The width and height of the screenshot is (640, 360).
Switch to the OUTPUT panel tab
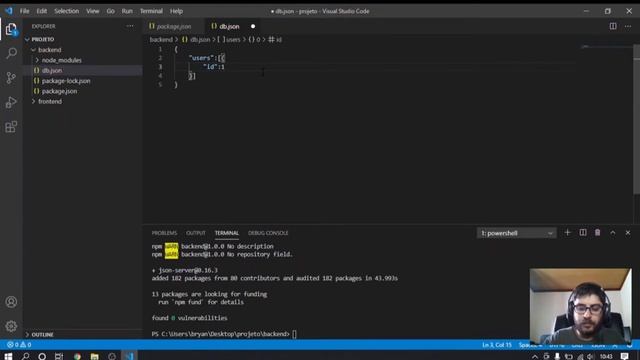[196, 233]
